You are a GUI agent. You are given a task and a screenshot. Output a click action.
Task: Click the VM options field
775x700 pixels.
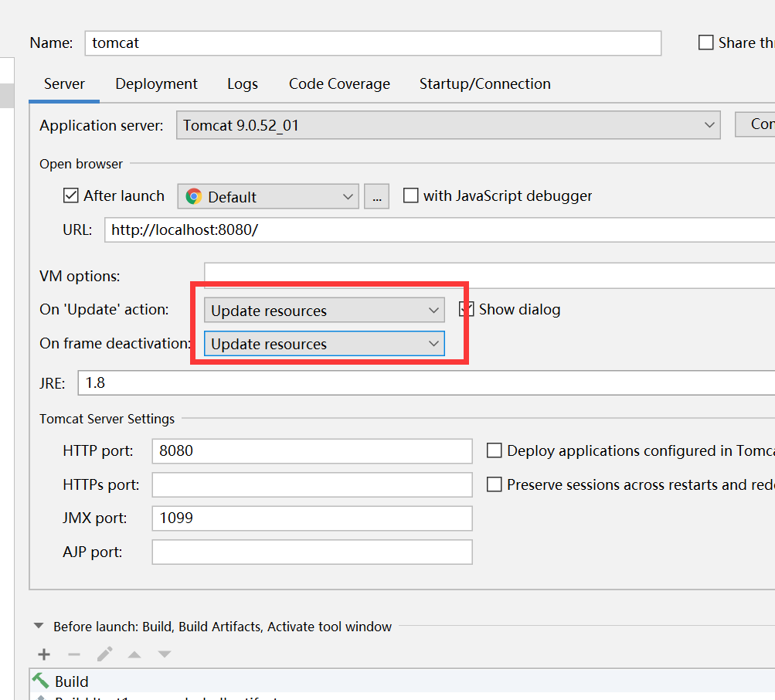point(489,275)
